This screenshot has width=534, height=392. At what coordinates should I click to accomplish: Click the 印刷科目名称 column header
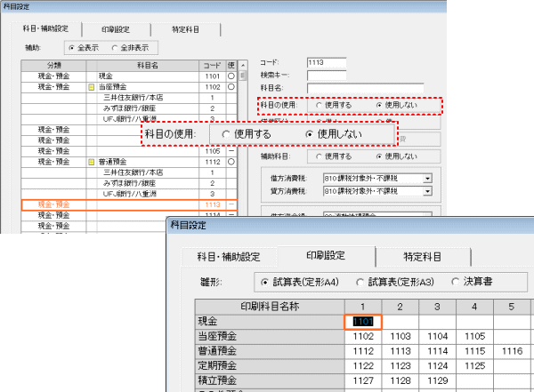270,307
